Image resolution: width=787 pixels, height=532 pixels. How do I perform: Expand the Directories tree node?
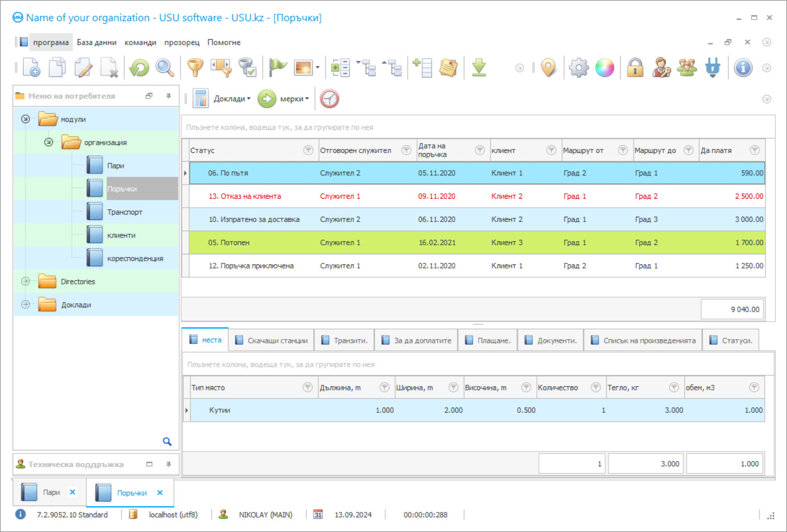point(25,281)
